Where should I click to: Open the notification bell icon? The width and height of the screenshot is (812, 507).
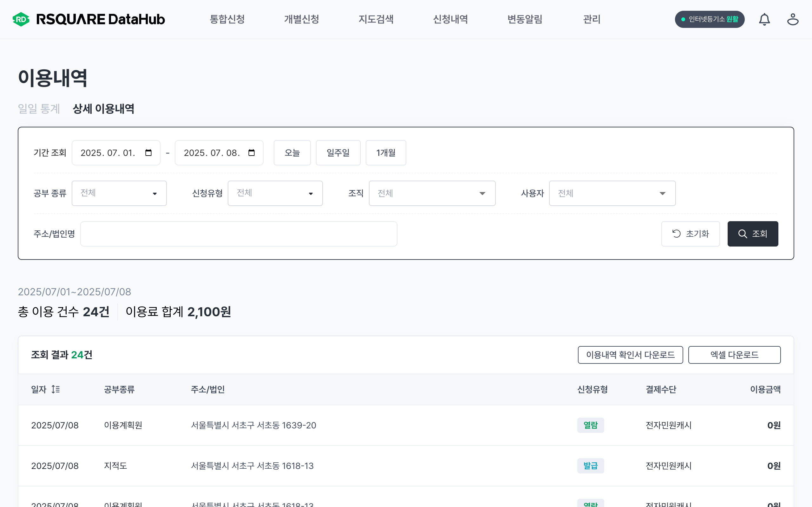click(764, 19)
